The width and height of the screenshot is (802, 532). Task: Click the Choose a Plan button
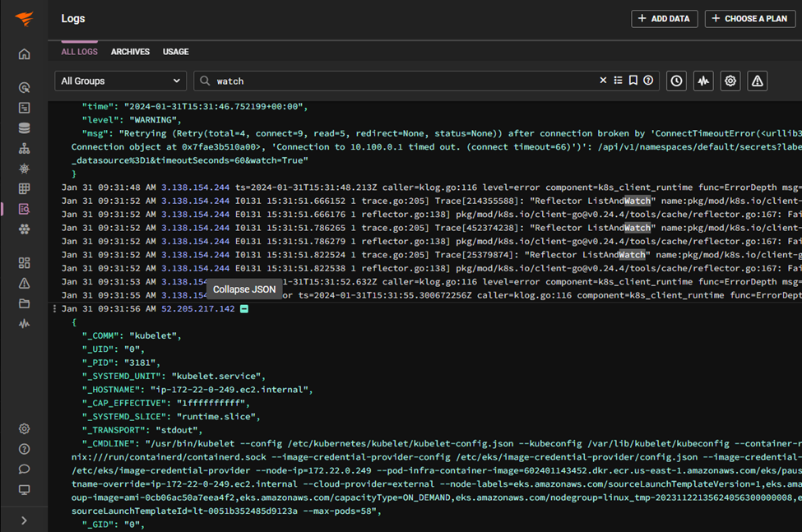(749, 18)
